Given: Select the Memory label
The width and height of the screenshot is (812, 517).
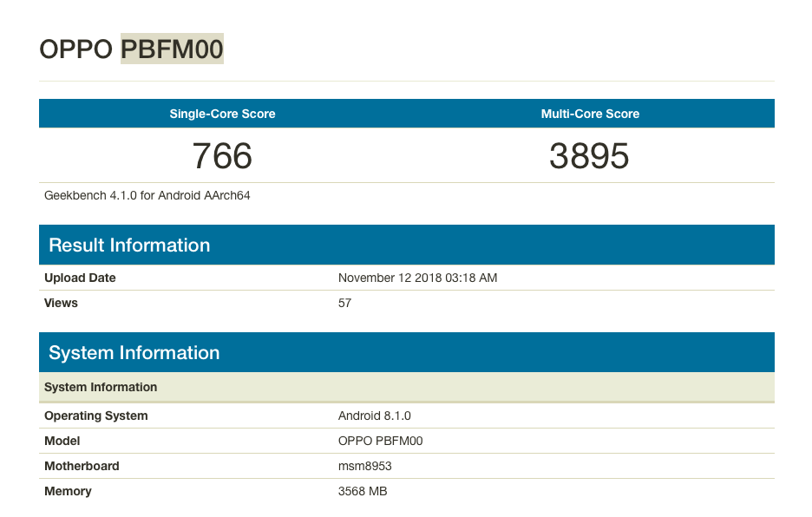Looking at the screenshot, I should click(68, 491).
